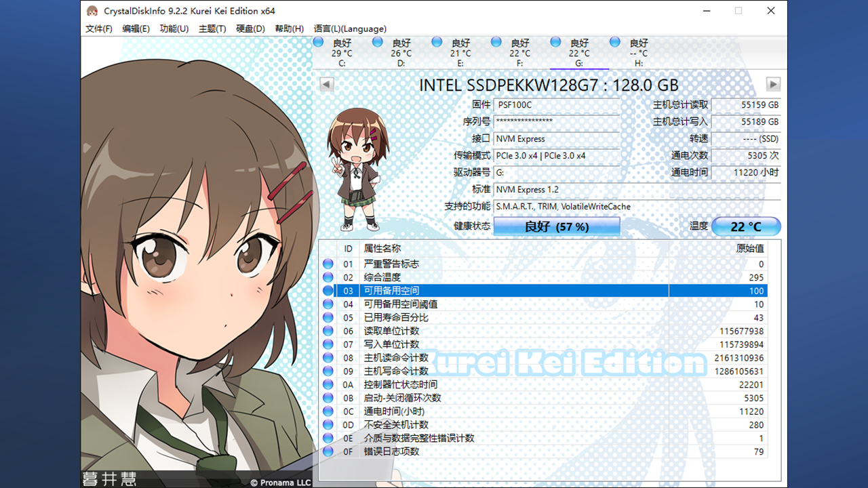The width and height of the screenshot is (868, 488).
Task: Select the H: drive tab showing -- °C
Action: (x=638, y=53)
